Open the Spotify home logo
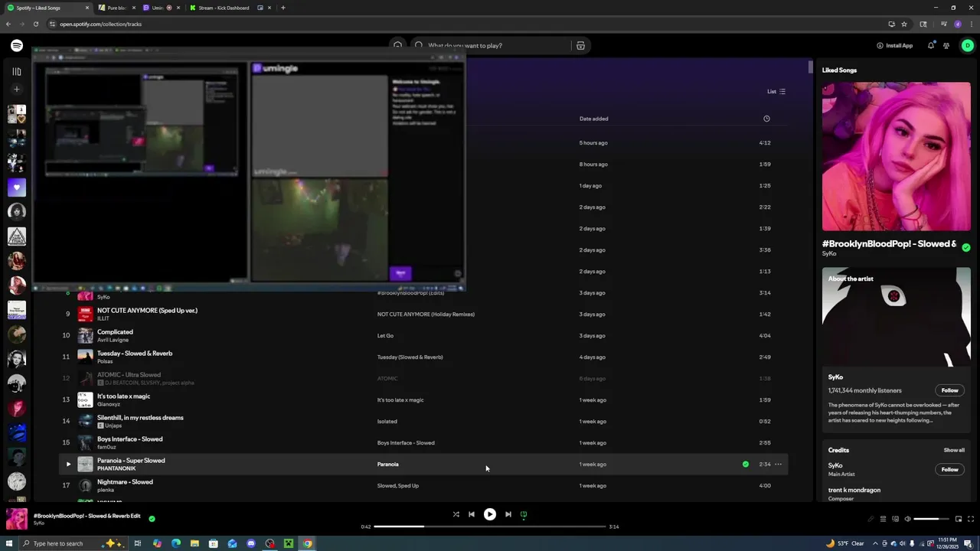 [17, 46]
